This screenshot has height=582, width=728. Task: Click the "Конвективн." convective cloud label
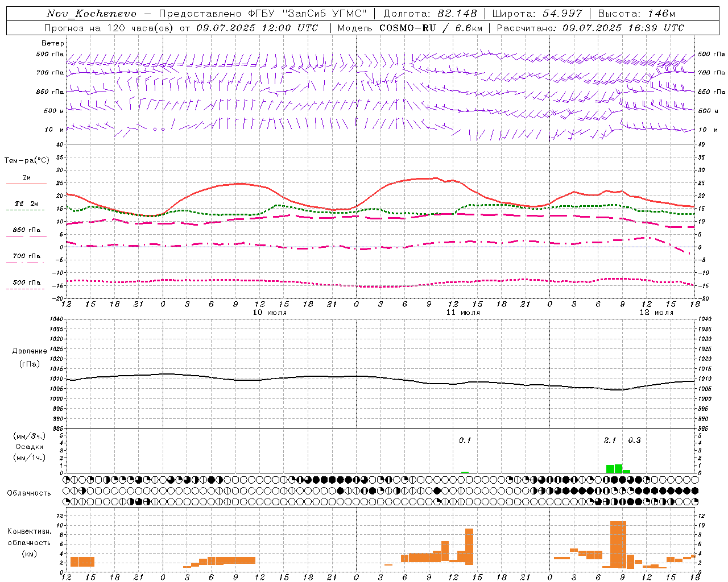(x=30, y=531)
